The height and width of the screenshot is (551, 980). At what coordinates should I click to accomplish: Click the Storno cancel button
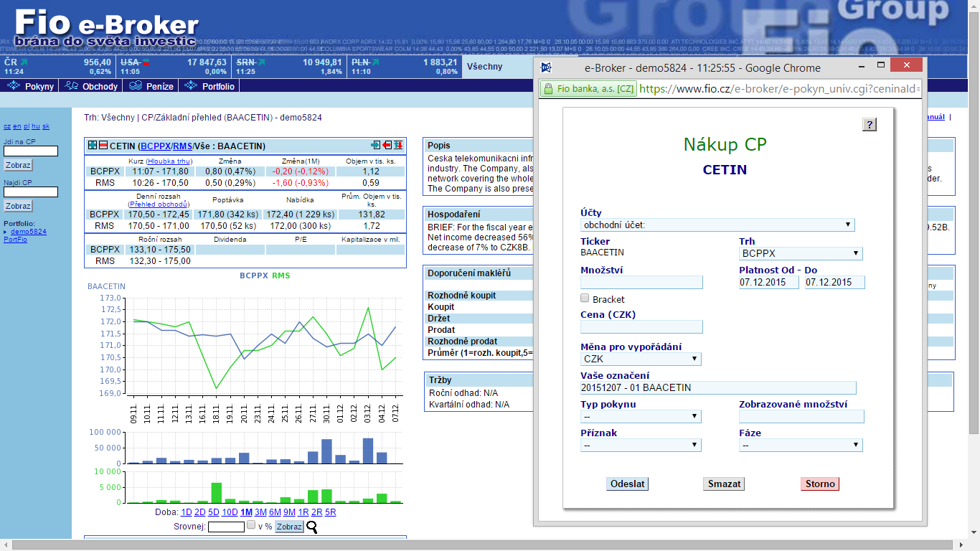tap(820, 484)
